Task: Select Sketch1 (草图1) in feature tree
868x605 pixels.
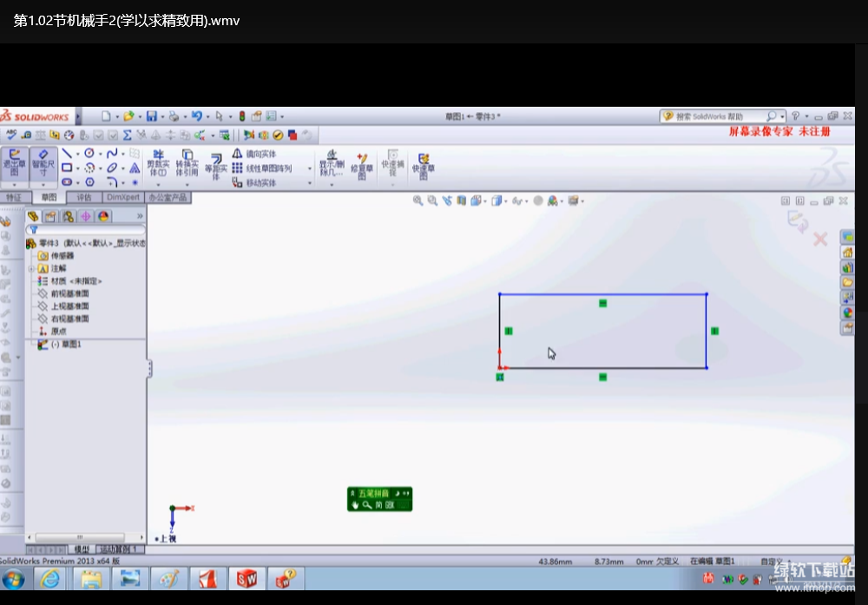Action: (59, 345)
